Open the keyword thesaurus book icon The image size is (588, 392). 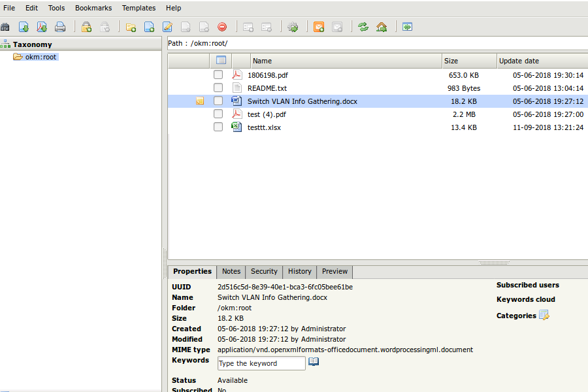point(314,361)
